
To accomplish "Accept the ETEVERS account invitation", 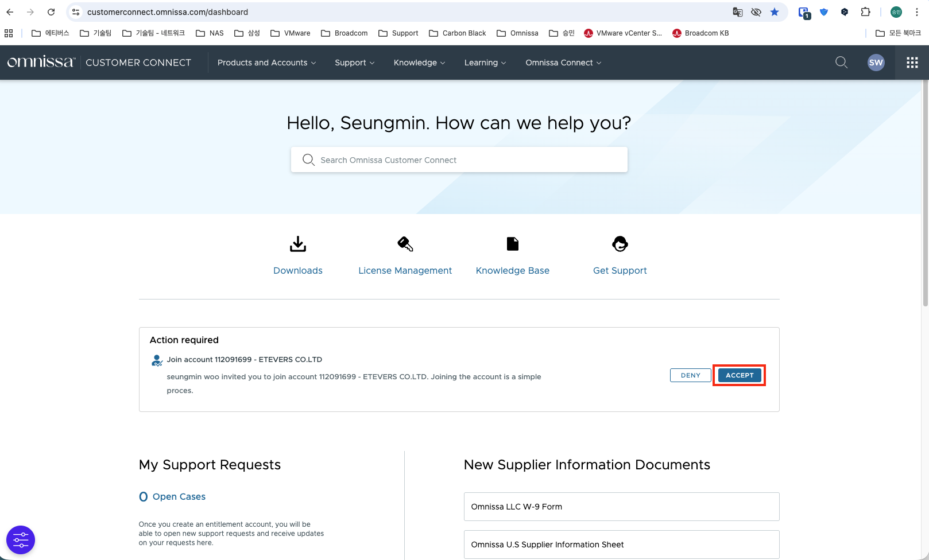I will click(739, 375).
